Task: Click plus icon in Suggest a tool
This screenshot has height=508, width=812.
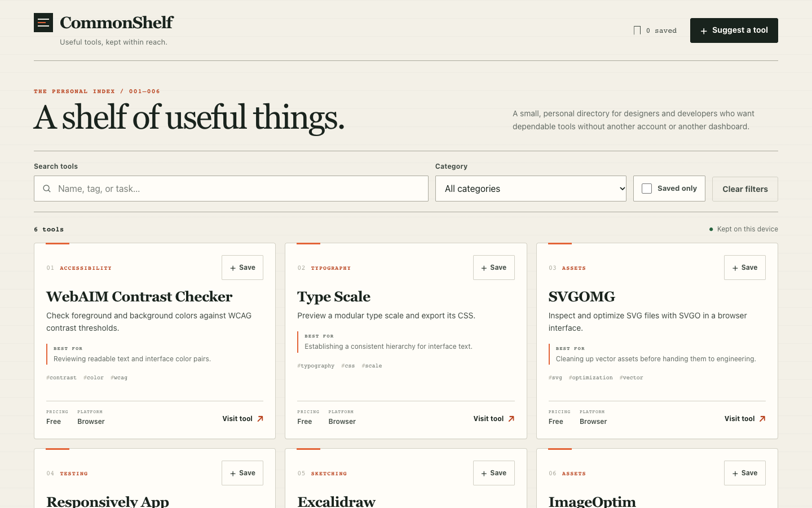Action: pos(704,31)
